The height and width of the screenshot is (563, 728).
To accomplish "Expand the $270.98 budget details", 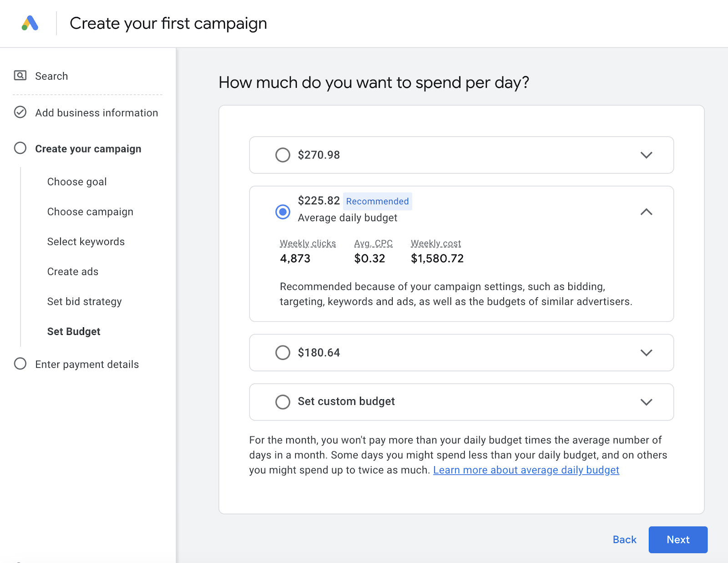I will point(647,155).
